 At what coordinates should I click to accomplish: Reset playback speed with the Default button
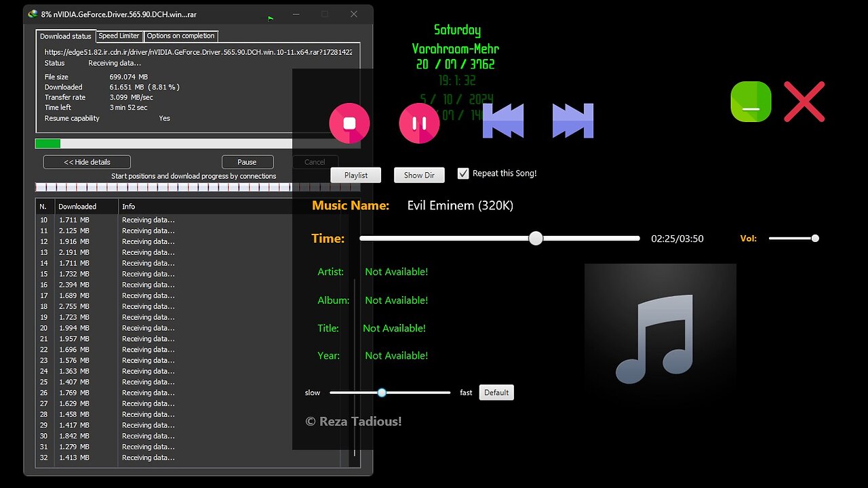[496, 392]
